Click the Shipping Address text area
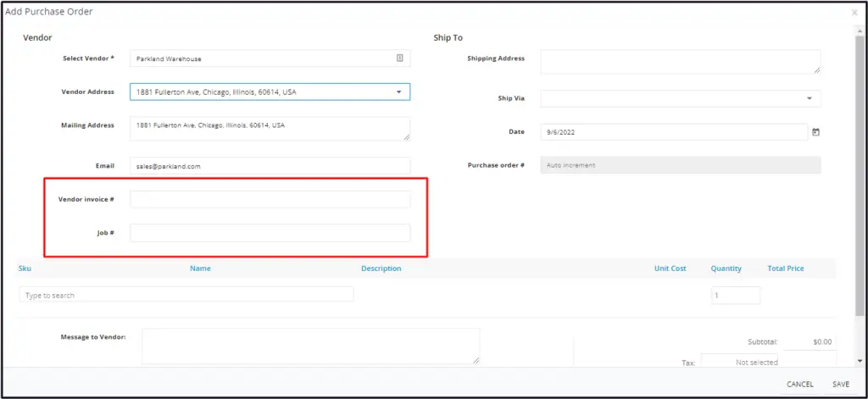The height and width of the screenshot is (399, 868). 681,62
